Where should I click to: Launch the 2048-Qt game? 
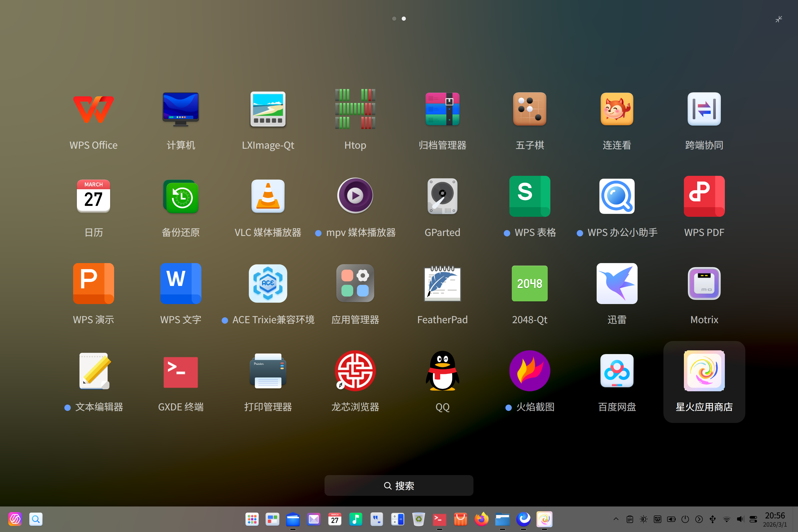click(529, 284)
